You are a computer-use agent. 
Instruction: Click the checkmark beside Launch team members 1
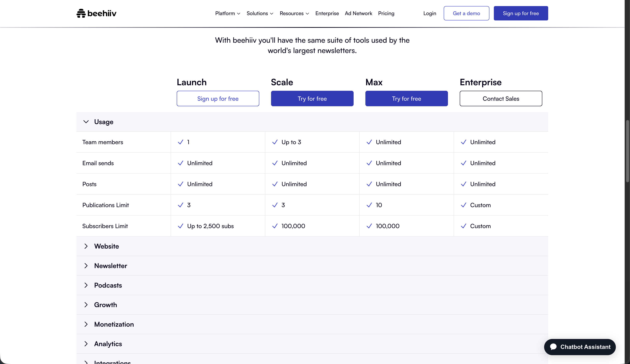(x=181, y=142)
